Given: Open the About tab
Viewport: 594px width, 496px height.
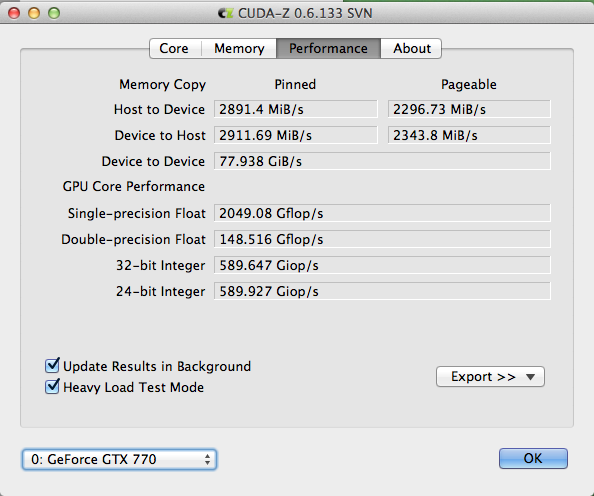Looking at the screenshot, I should point(411,49).
